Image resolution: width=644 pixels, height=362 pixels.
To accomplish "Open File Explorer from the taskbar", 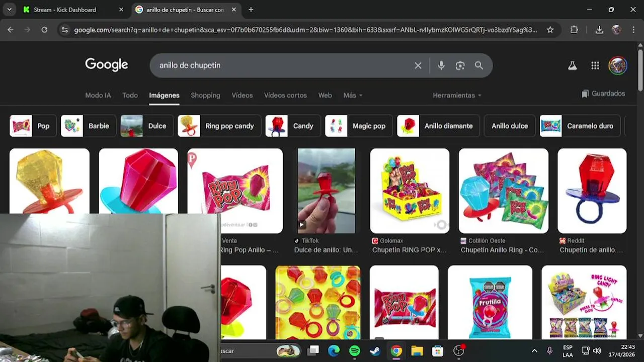I will pyautogui.click(x=417, y=350).
